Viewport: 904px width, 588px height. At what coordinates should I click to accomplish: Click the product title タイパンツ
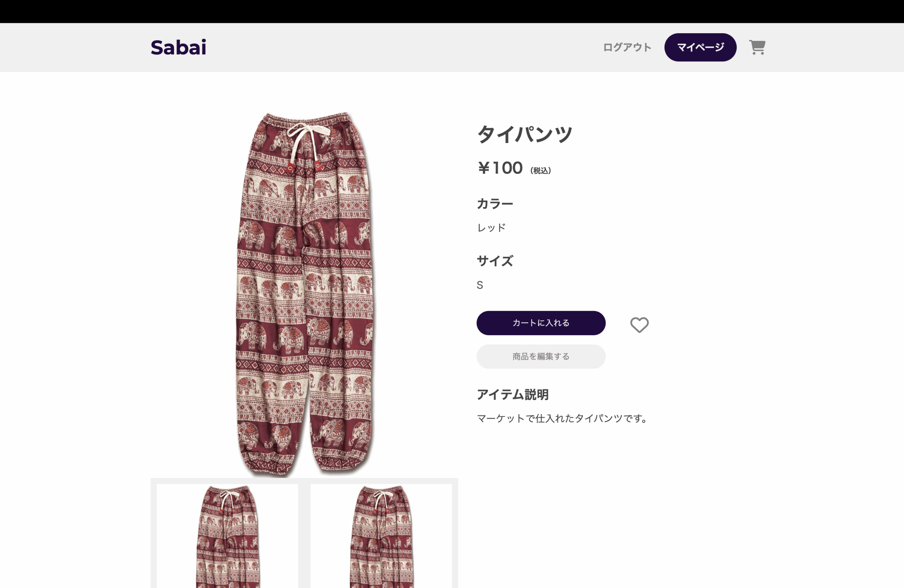tap(524, 134)
